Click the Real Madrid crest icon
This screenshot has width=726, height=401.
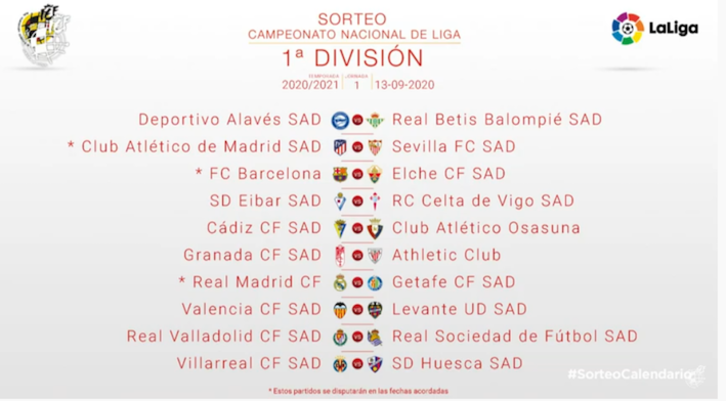pos(340,282)
